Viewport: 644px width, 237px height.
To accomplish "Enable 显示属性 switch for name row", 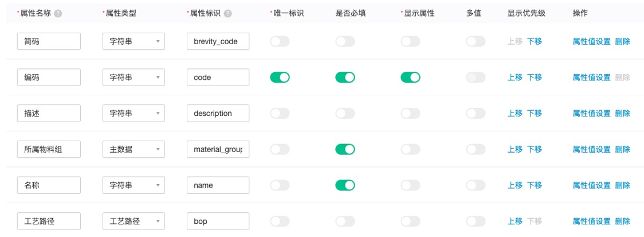I will pos(410,185).
